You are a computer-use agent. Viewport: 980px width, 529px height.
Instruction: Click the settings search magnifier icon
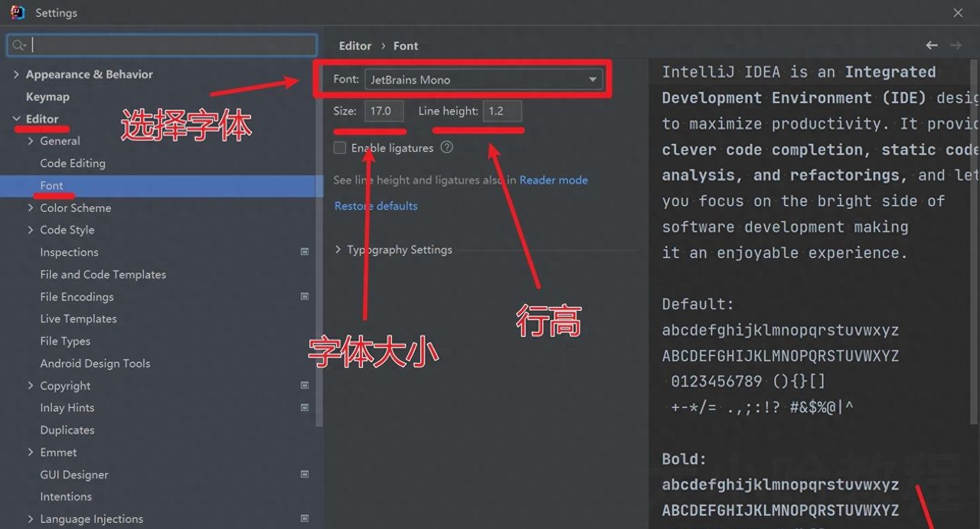point(19,44)
